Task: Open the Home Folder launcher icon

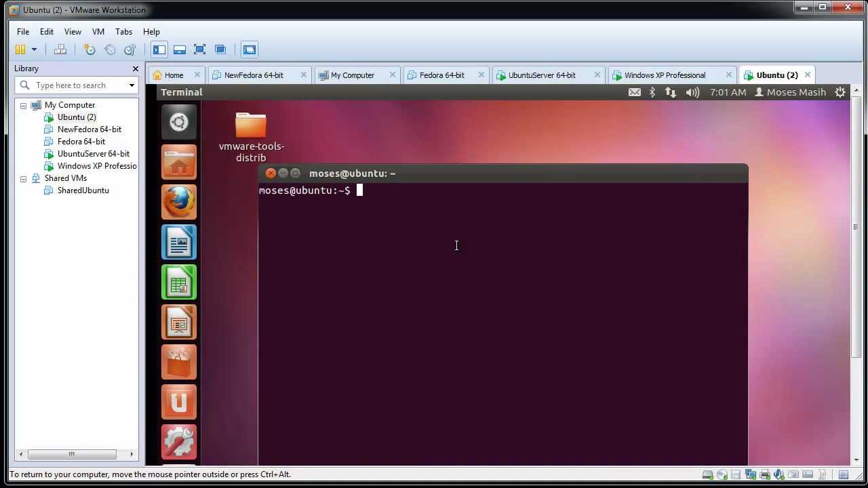Action: 179,162
